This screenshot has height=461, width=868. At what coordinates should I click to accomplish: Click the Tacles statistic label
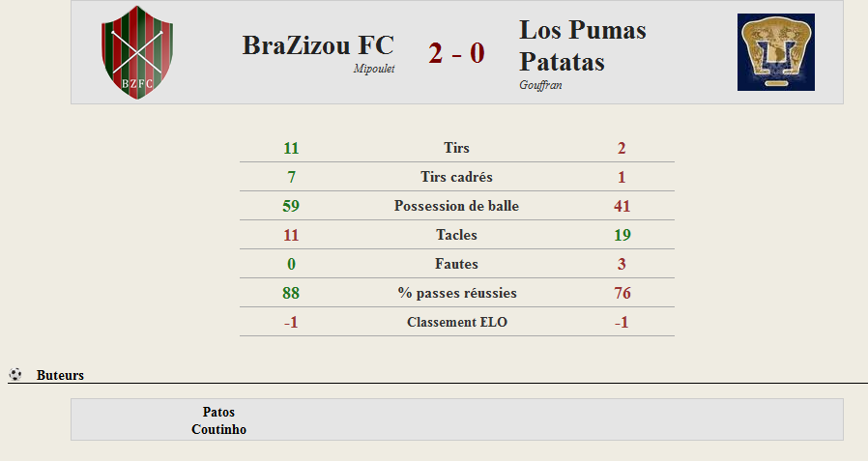(x=456, y=235)
